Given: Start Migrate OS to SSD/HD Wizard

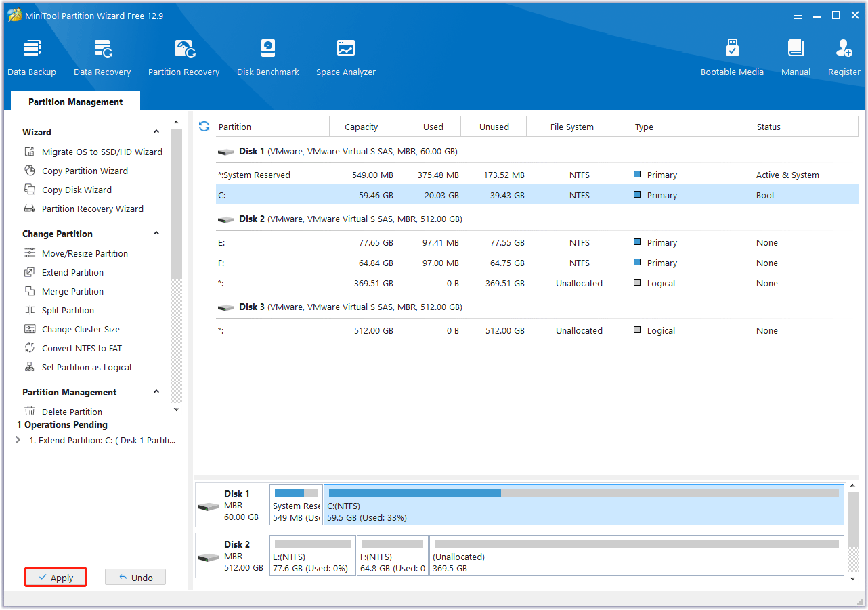Looking at the screenshot, I should (93, 152).
